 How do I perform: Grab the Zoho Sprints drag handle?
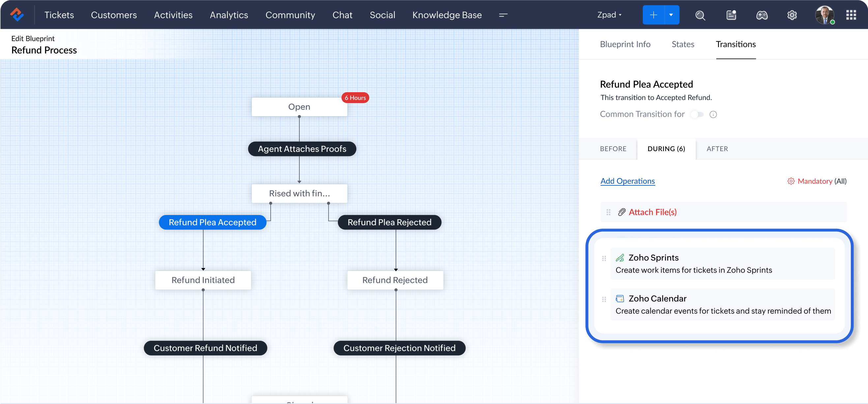click(x=604, y=258)
